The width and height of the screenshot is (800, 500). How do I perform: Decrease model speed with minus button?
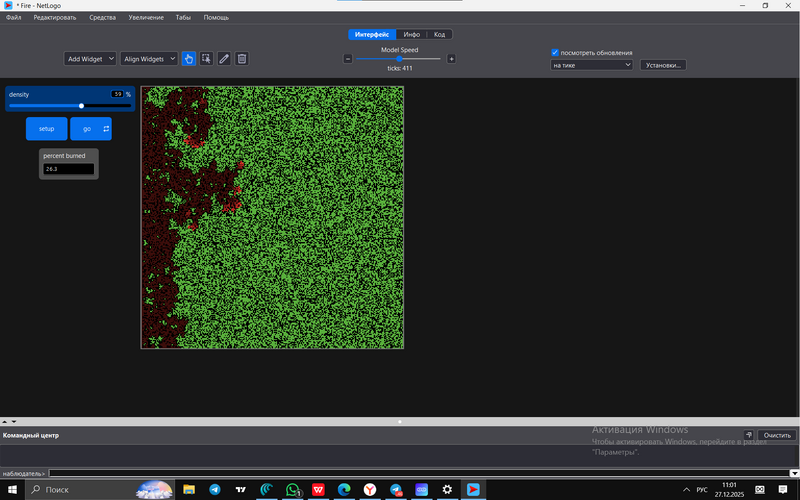click(x=348, y=59)
